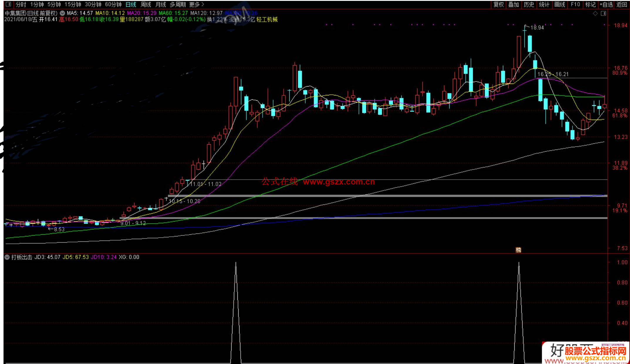630x364 pixels.
Task: Click the 13.23 price axis label
Action: [x=621, y=137]
